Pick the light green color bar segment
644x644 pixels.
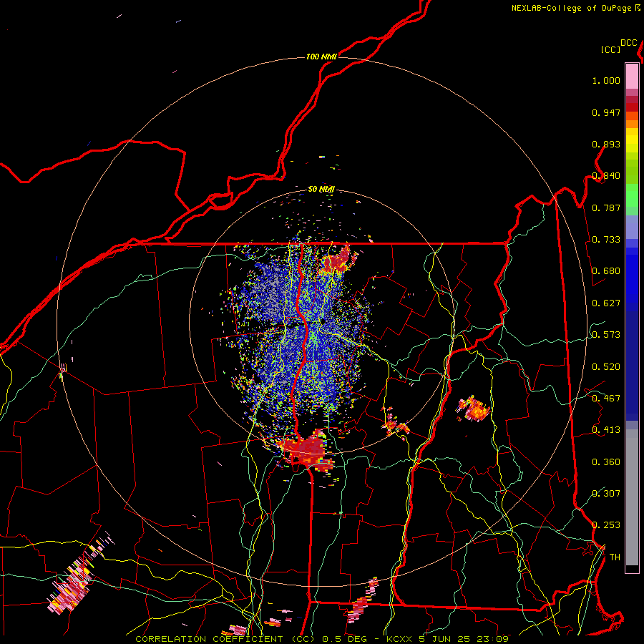[632, 195]
